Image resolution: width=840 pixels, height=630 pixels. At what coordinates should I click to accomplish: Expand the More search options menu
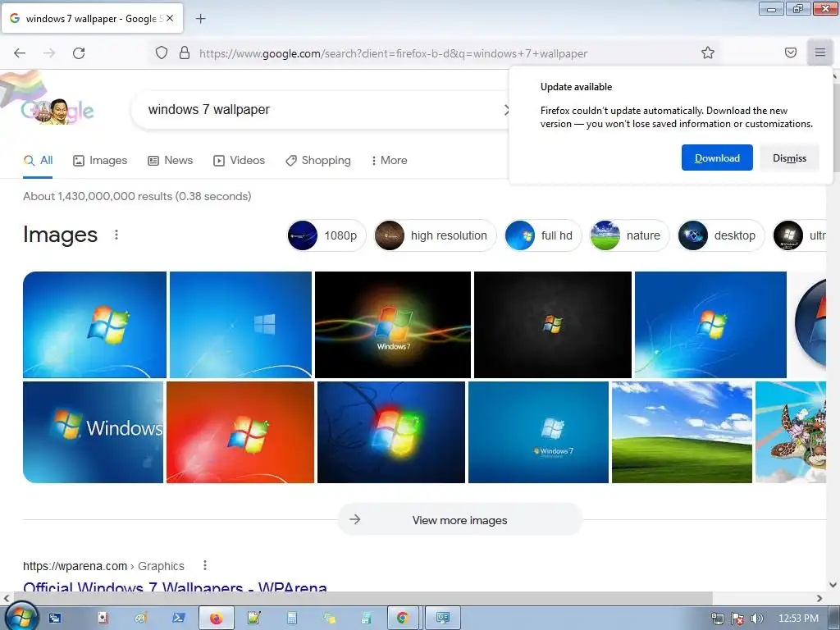coord(389,160)
